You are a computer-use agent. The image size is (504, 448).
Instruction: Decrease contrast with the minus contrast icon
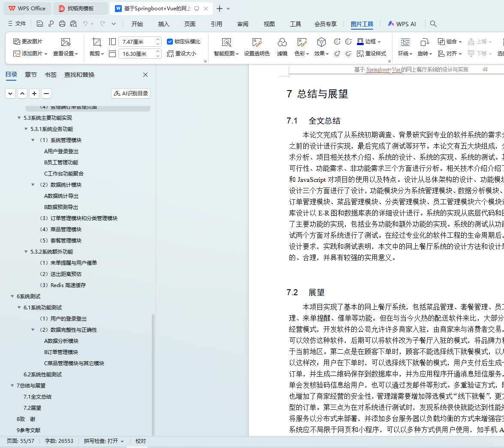point(348,42)
